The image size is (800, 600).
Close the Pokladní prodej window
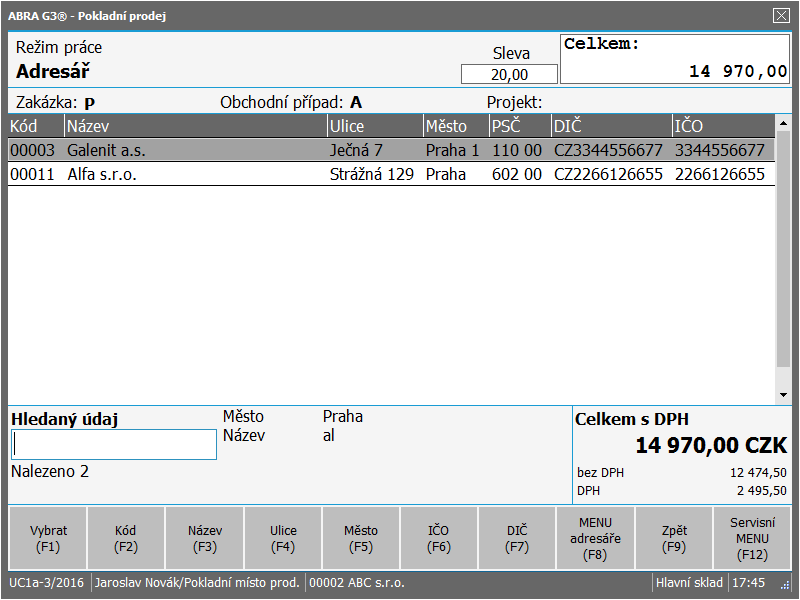tap(781, 15)
